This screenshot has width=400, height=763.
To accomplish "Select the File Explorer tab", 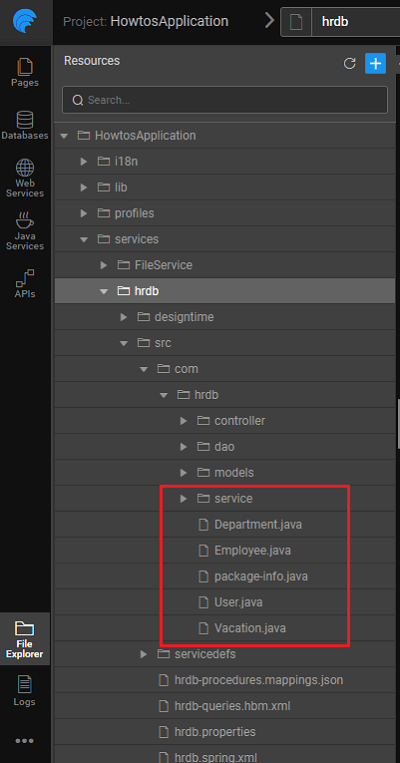I will point(25,638).
